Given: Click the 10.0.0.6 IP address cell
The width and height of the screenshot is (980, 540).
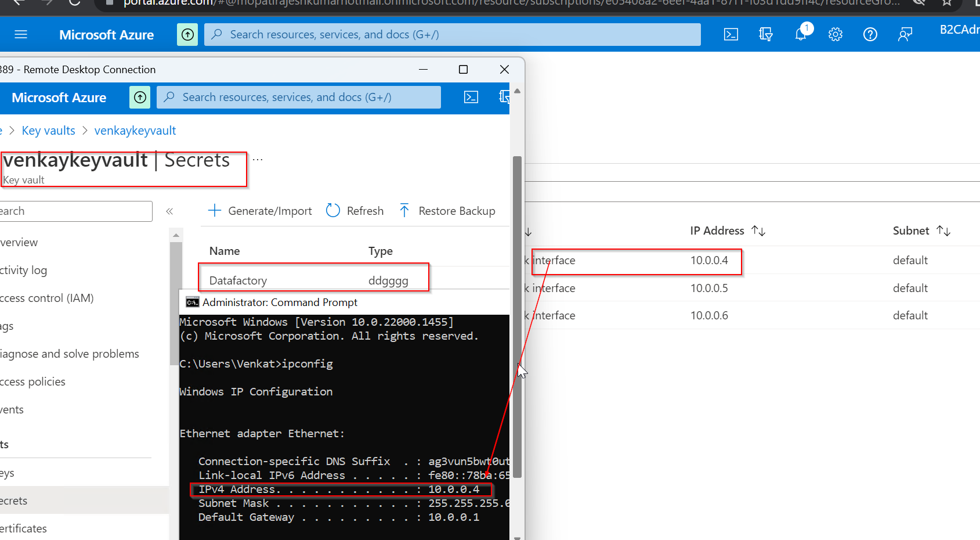Looking at the screenshot, I should pos(709,315).
